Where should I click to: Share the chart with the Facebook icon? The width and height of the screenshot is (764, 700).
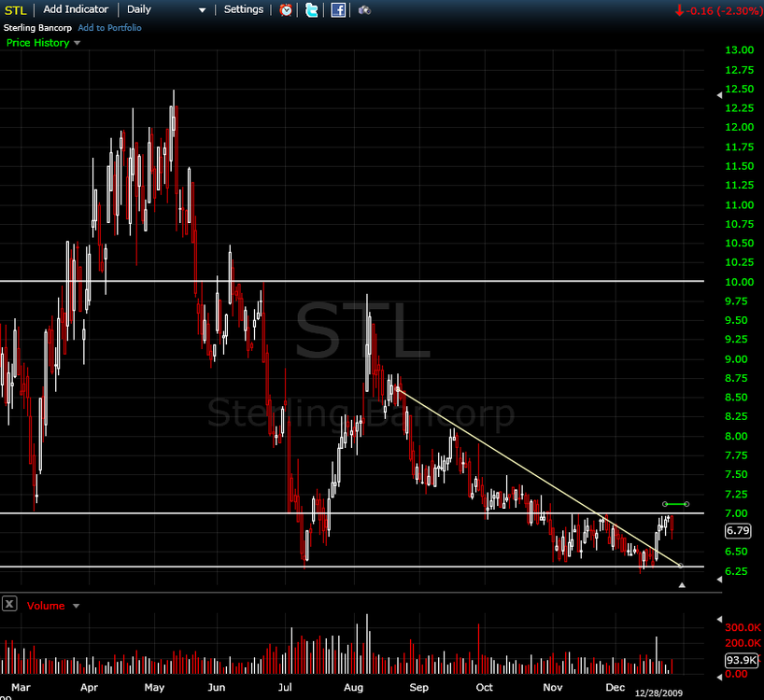point(338,9)
